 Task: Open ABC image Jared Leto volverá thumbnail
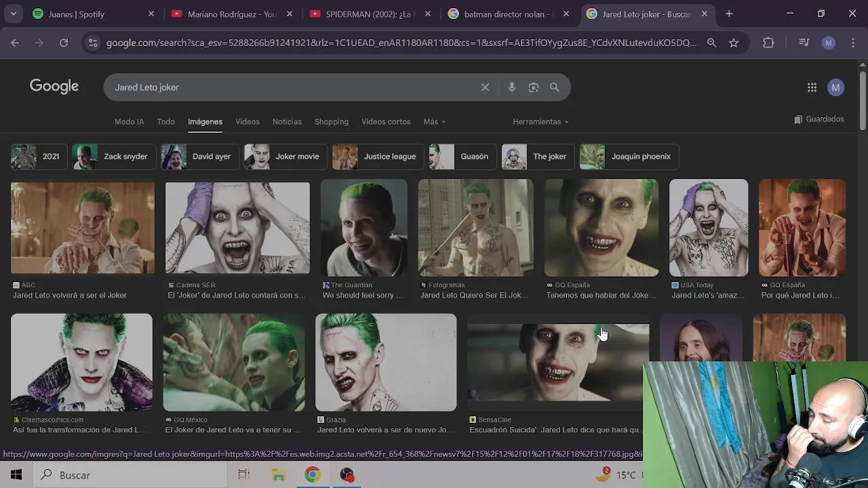pyautogui.click(x=83, y=228)
